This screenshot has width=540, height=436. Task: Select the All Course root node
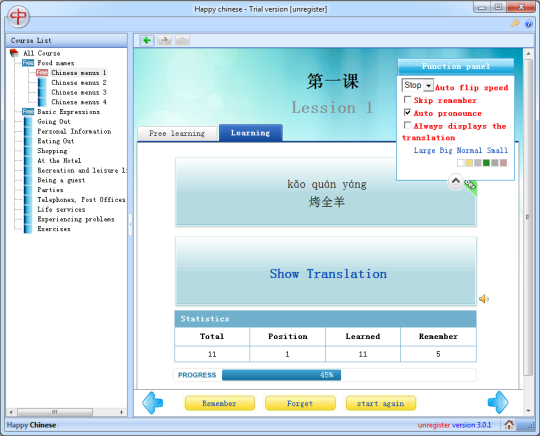pyautogui.click(x=42, y=53)
